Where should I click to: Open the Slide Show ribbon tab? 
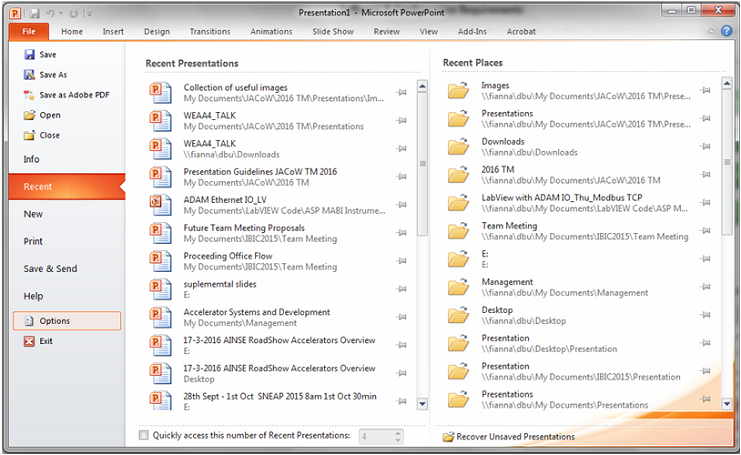click(x=333, y=32)
